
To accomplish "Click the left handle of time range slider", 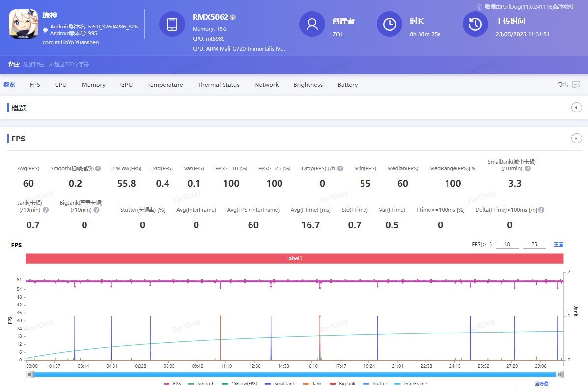I will (x=30, y=374).
